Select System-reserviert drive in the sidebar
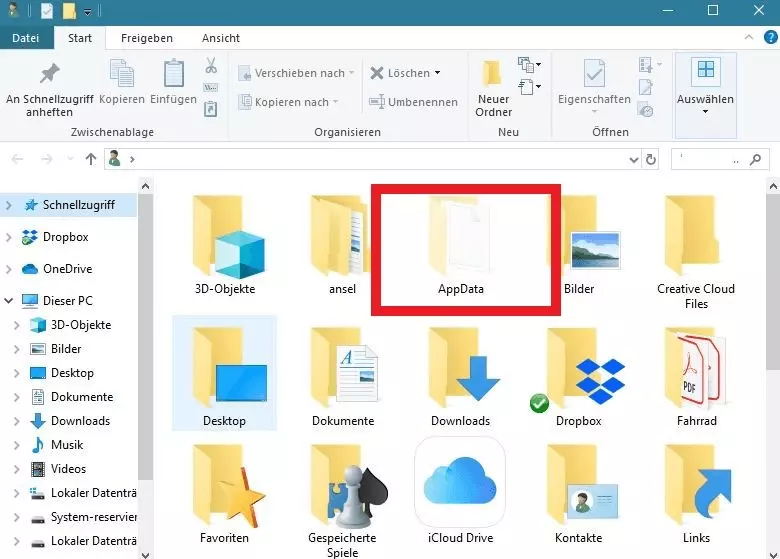This screenshot has width=780, height=559. pyautogui.click(x=94, y=517)
